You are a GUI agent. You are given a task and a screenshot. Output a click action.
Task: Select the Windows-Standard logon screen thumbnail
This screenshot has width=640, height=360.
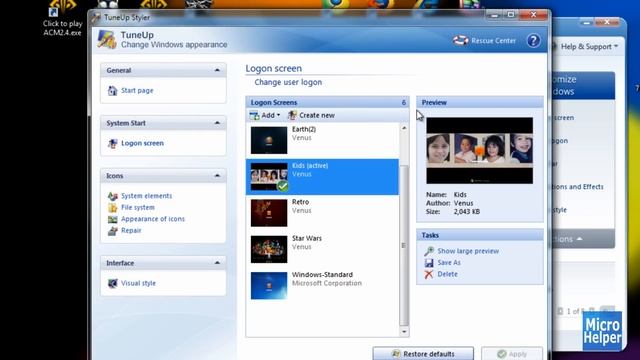point(269,285)
